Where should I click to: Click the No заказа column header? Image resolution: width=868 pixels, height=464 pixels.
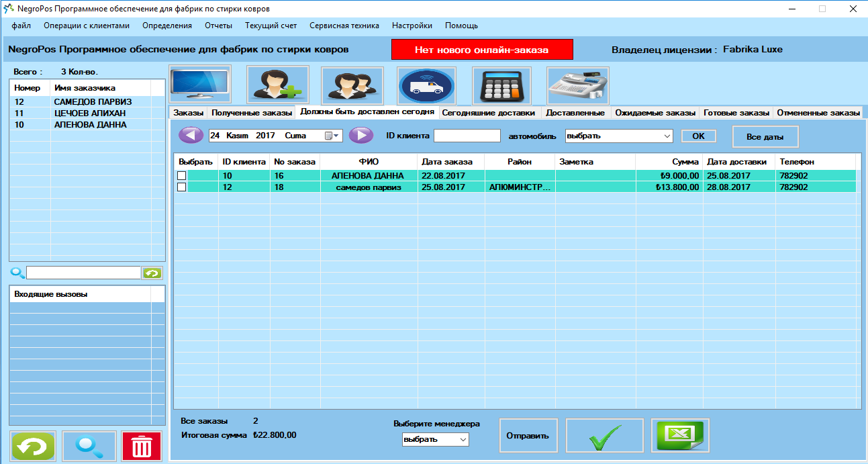pyautogui.click(x=295, y=162)
